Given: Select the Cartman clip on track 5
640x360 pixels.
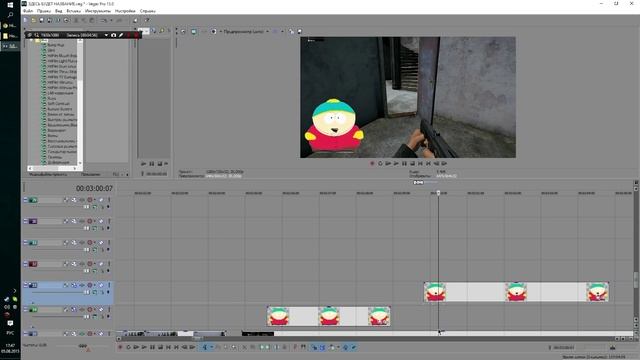Looking at the screenshot, I should 516,292.
